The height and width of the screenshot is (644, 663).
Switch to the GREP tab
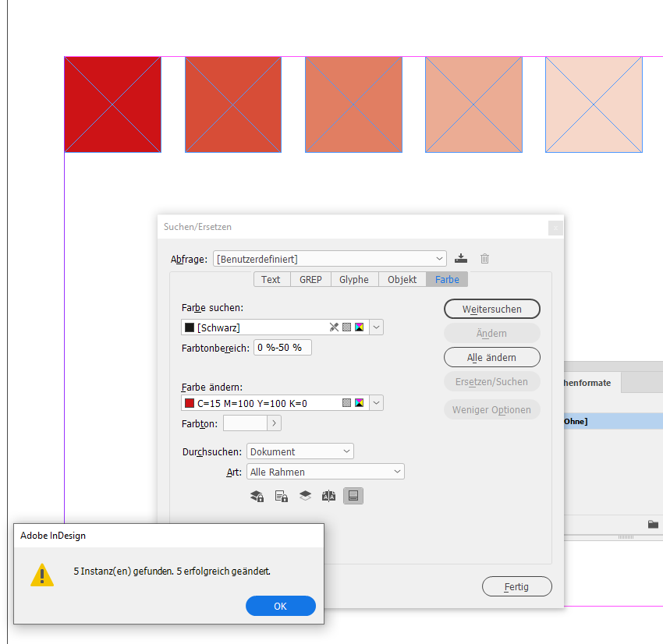pos(309,278)
